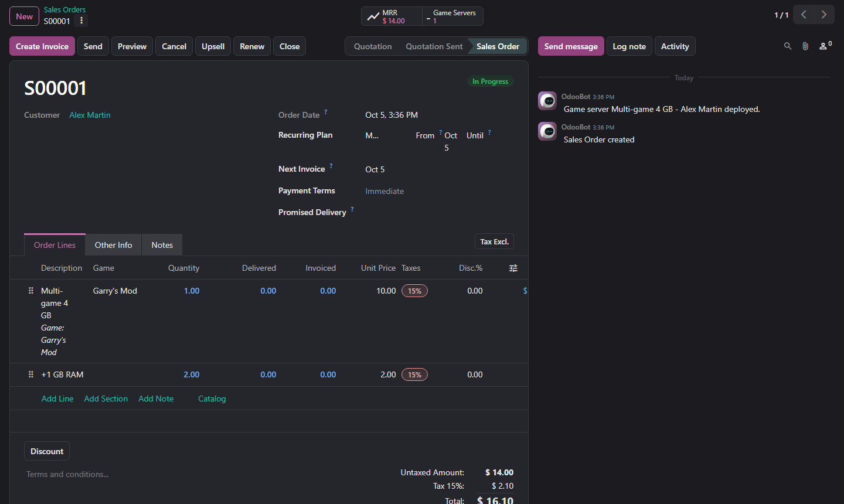Click 15% tax tag on Multi-game line
This screenshot has width=844, height=504.
414,291
